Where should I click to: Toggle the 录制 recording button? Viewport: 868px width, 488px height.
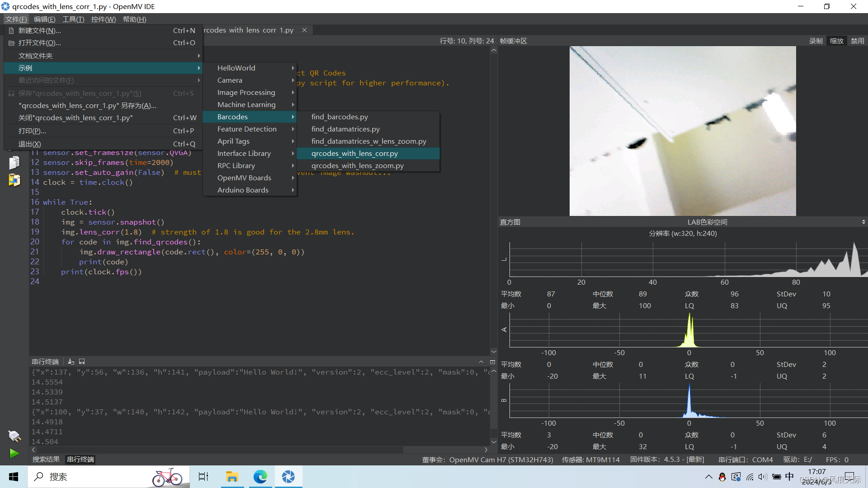click(x=816, y=41)
